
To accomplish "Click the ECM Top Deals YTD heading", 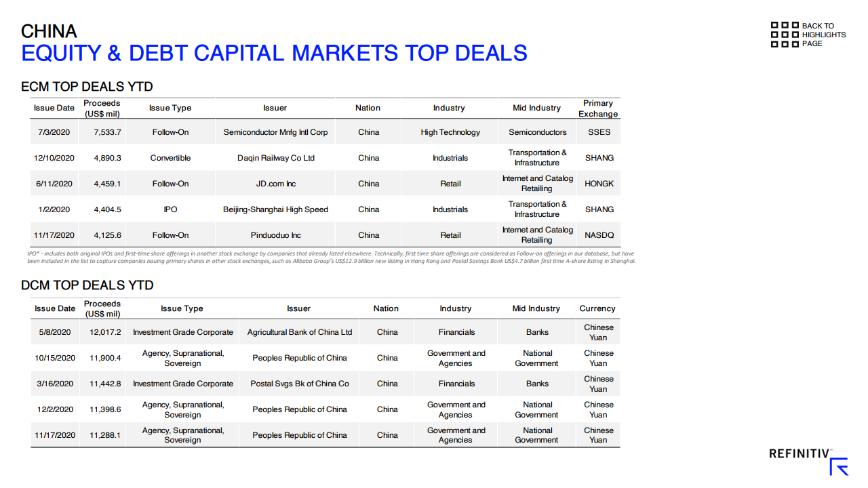I will click(87, 87).
